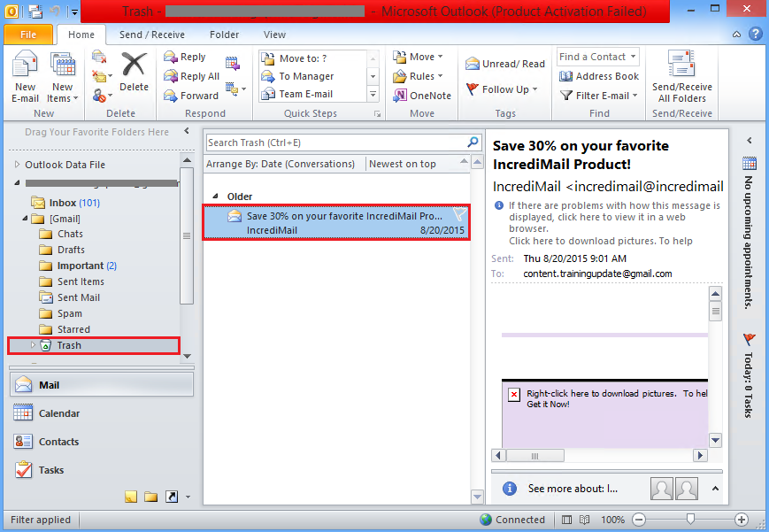This screenshot has height=532, width=769.
Task: Click the zoom in plus button
Action: click(x=742, y=520)
